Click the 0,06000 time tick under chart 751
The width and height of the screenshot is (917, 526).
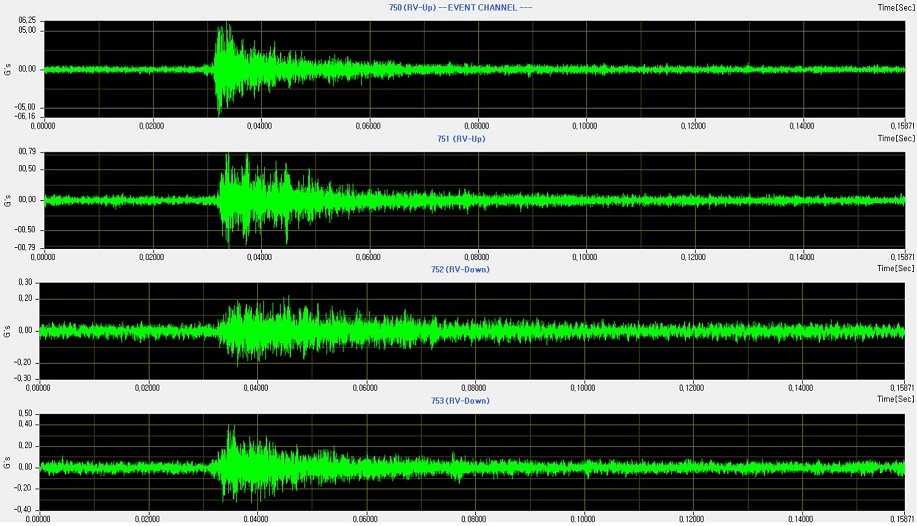[368, 257]
